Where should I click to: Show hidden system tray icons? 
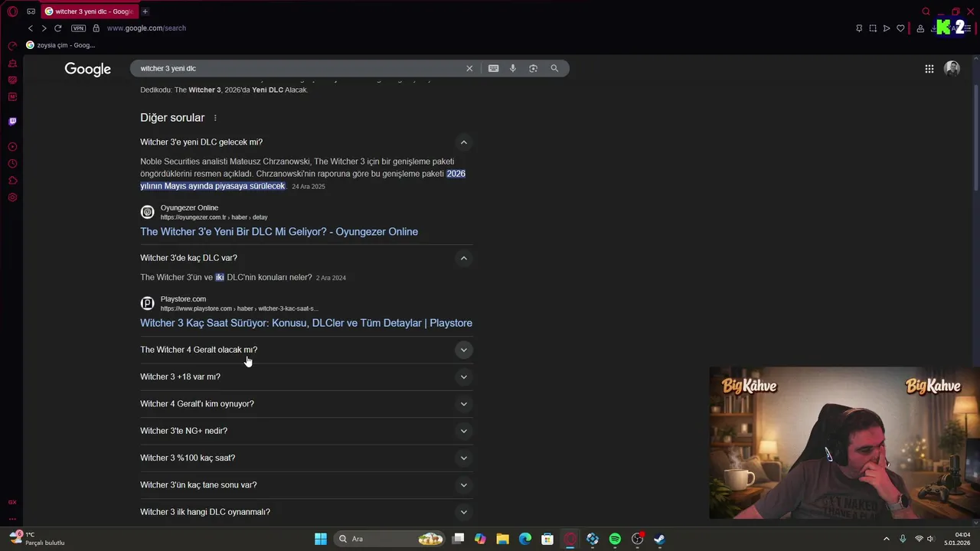(x=887, y=539)
